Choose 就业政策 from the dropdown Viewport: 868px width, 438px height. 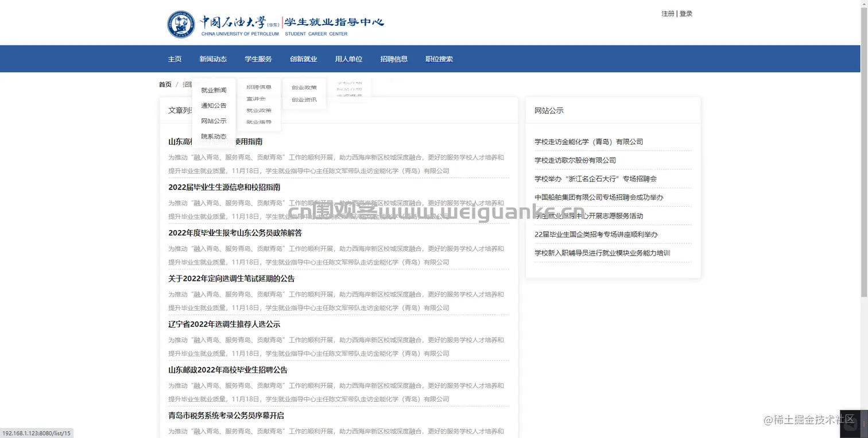click(259, 110)
